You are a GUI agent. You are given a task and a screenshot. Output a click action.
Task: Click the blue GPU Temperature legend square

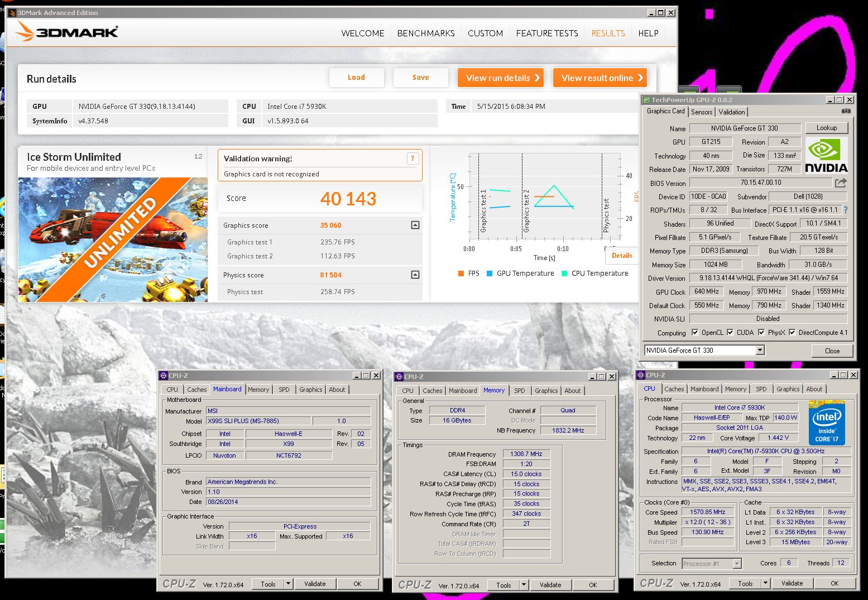(x=490, y=273)
